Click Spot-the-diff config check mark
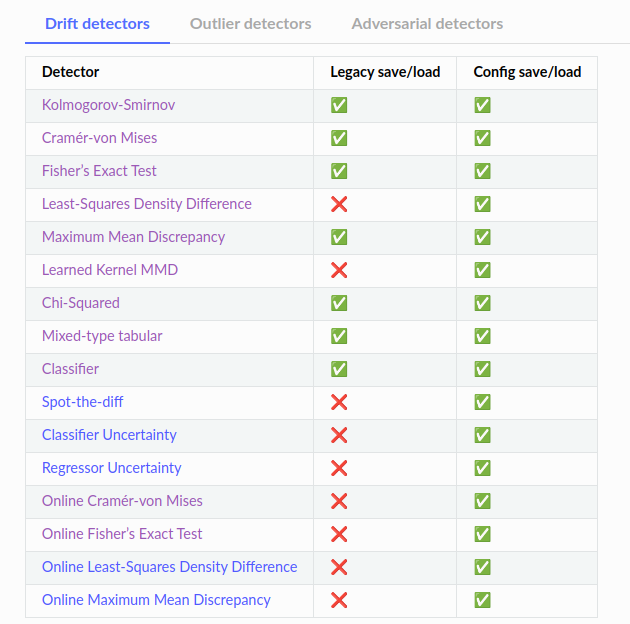Viewport: 630px width, 624px height. pyautogui.click(x=483, y=402)
